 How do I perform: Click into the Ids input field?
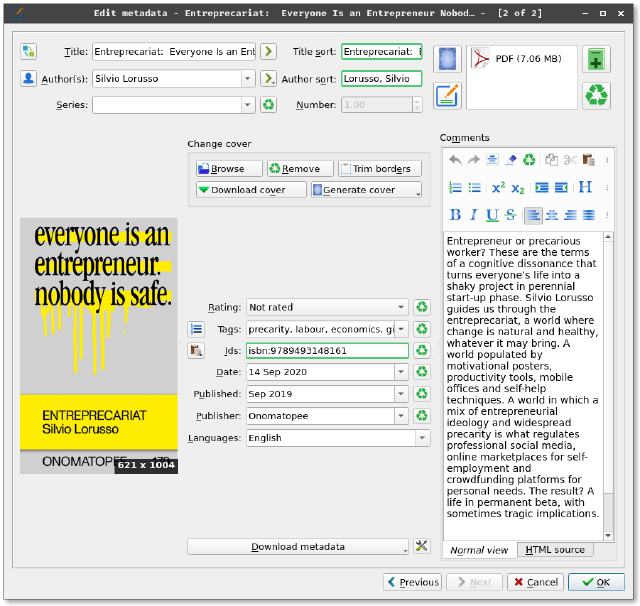point(327,351)
